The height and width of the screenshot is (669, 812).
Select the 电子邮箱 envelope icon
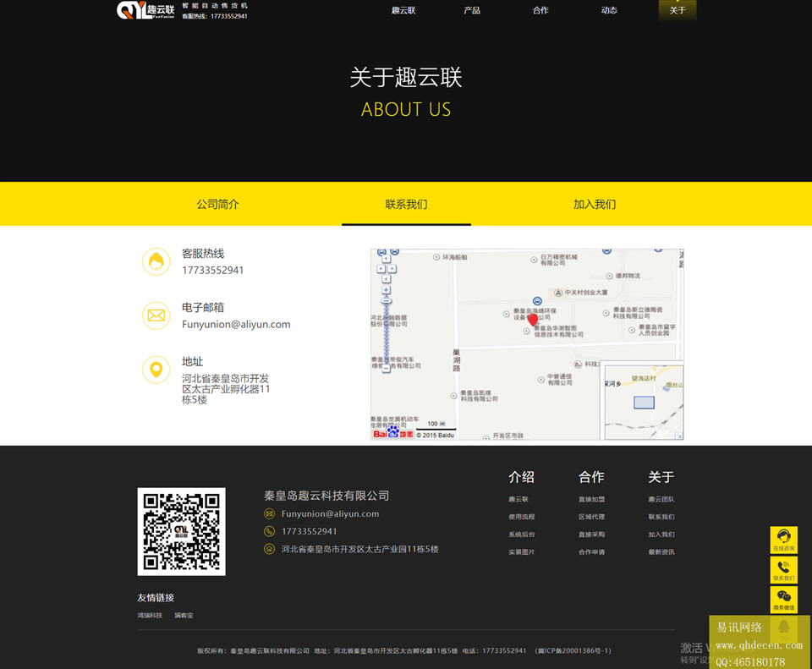(156, 315)
